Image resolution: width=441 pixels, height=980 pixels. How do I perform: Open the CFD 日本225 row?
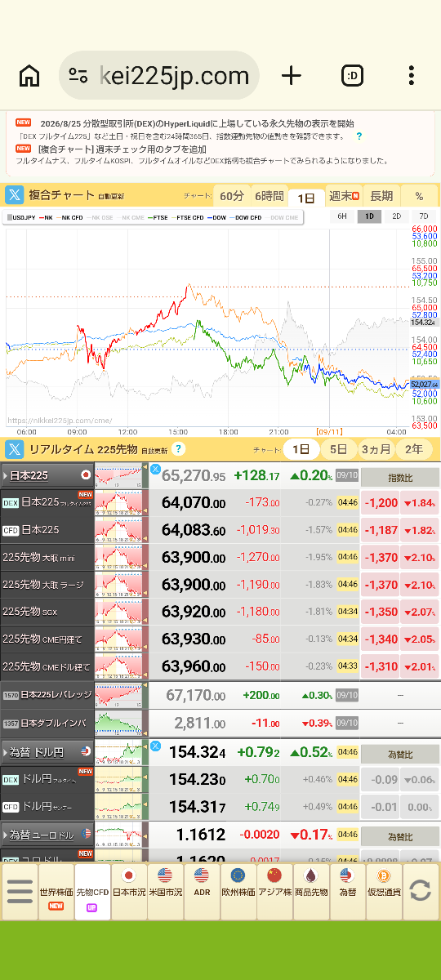click(x=220, y=531)
